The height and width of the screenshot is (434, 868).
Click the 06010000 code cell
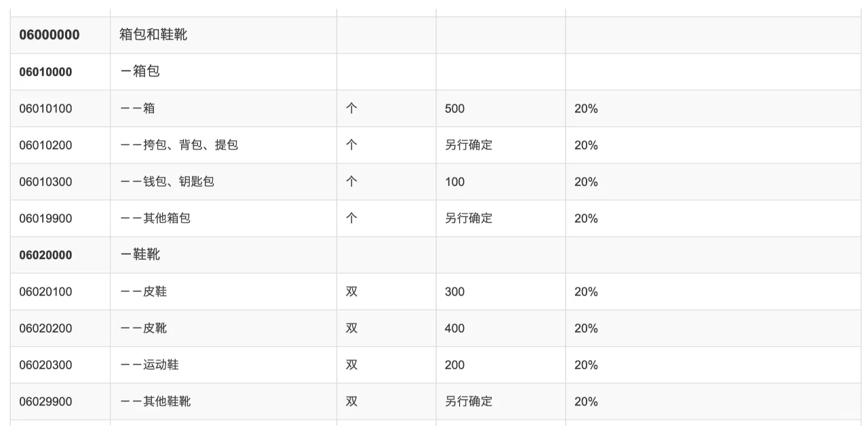45,72
